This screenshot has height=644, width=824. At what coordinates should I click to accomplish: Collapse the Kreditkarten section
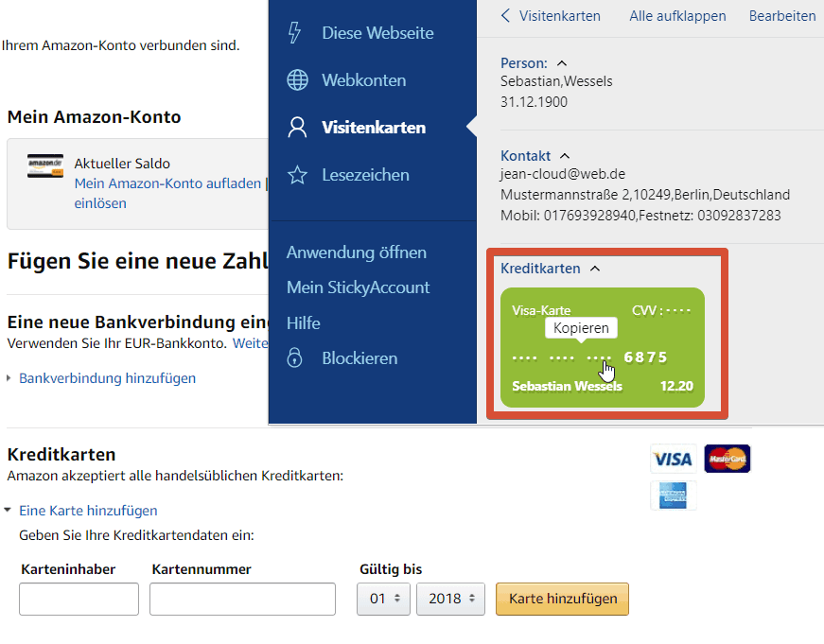(595, 268)
